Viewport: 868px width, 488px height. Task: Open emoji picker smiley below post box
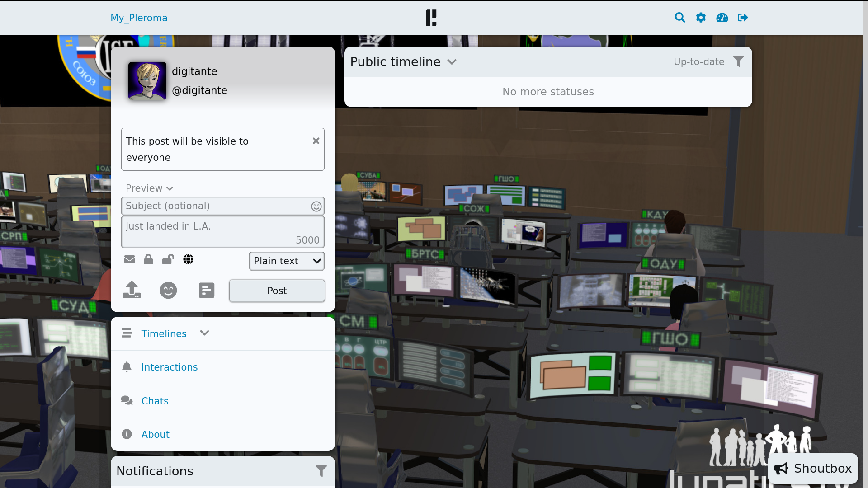[x=168, y=290]
